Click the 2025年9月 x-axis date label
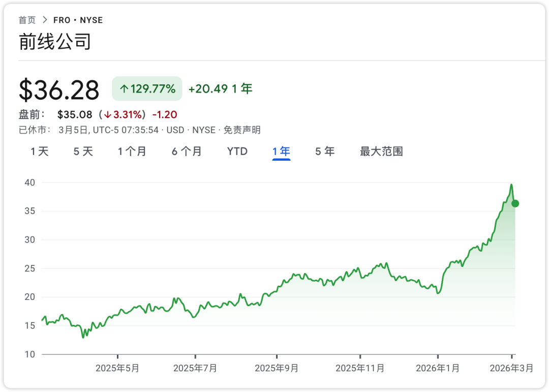This screenshot has width=549, height=392. 277,368
